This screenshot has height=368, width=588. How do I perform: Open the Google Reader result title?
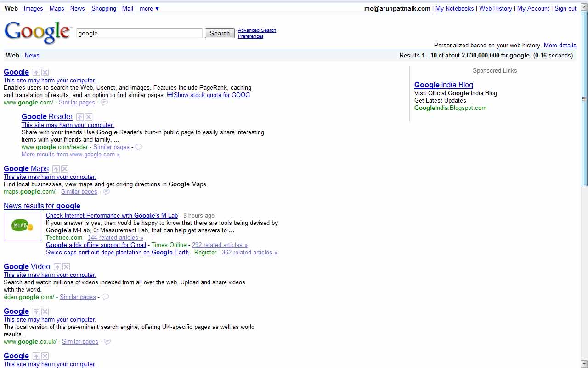[x=47, y=117]
